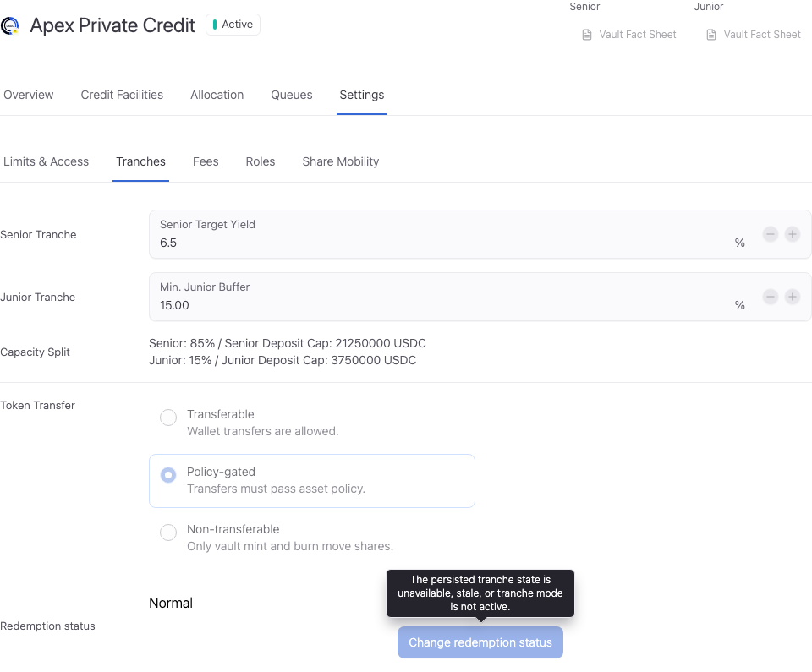Click the Senior Tranche label
The width and height of the screenshot is (812, 672).
pyautogui.click(x=38, y=234)
